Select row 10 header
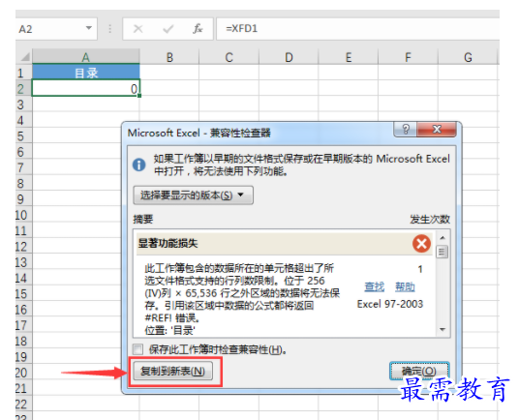 (x=24, y=215)
